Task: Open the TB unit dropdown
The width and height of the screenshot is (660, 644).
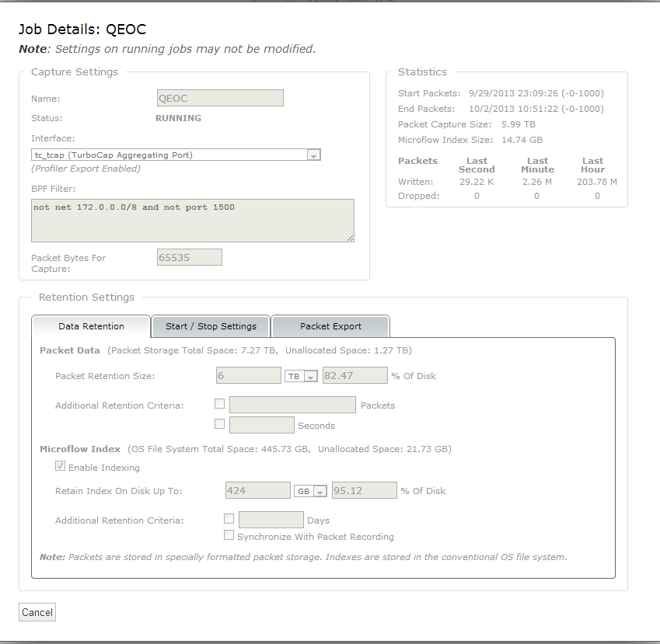Action: coord(302,376)
